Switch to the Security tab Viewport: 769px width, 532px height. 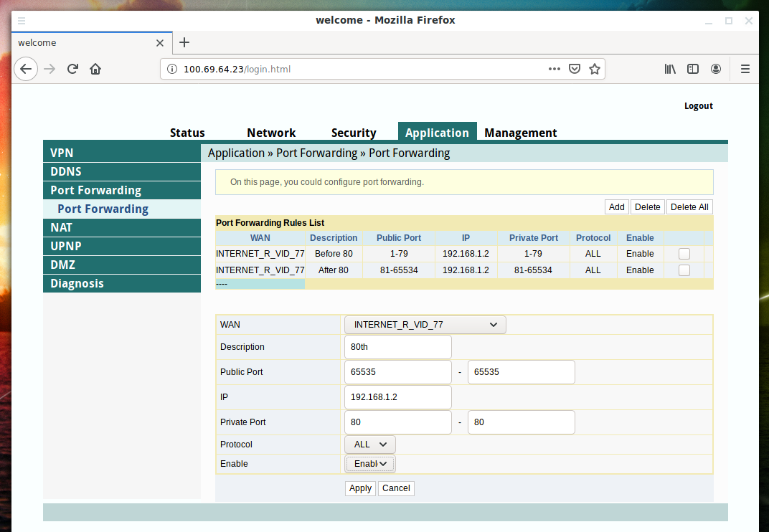(353, 133)
